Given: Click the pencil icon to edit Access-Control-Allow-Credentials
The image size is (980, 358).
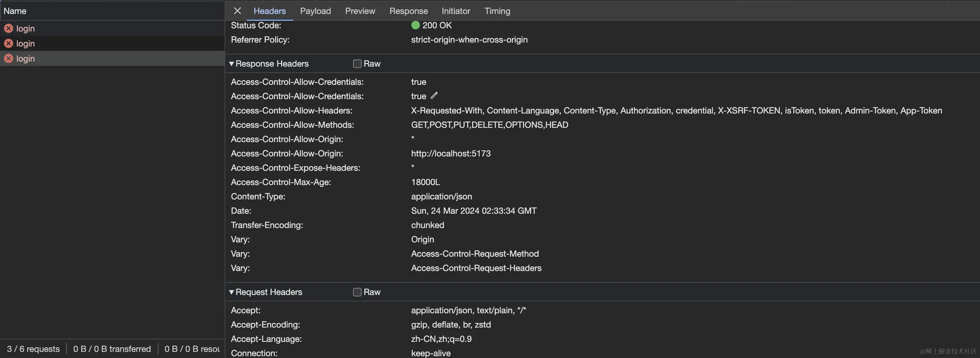Looking at the screenshot, I should click(435, 96).
